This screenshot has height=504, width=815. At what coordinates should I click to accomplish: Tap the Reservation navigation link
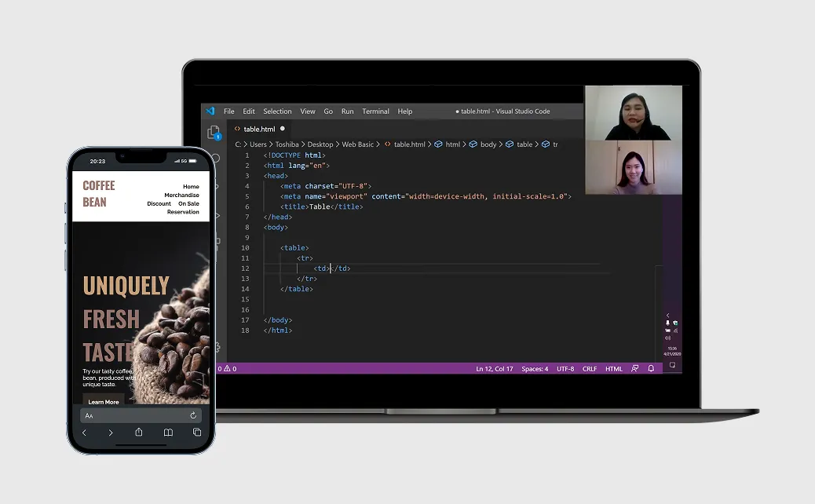tap(183, 212)
